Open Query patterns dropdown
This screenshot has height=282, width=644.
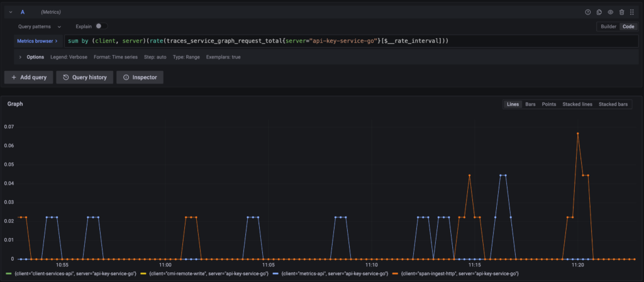(40, 26)
